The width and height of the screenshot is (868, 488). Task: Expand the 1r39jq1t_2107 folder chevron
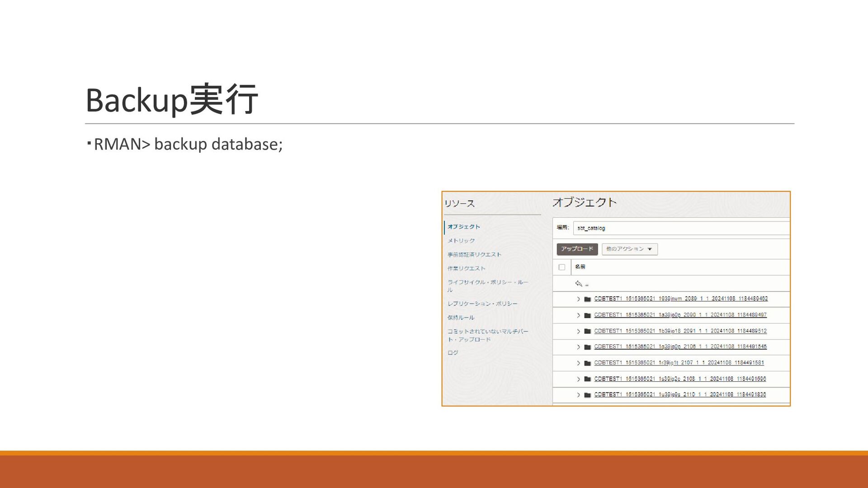point(578,363)
